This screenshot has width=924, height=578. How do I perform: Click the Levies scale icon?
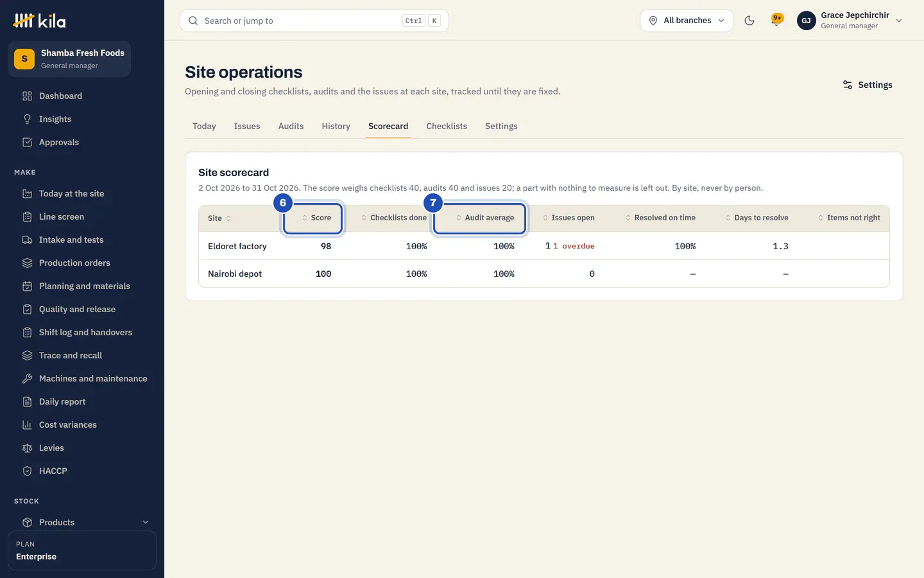click(x=27, y=448)
